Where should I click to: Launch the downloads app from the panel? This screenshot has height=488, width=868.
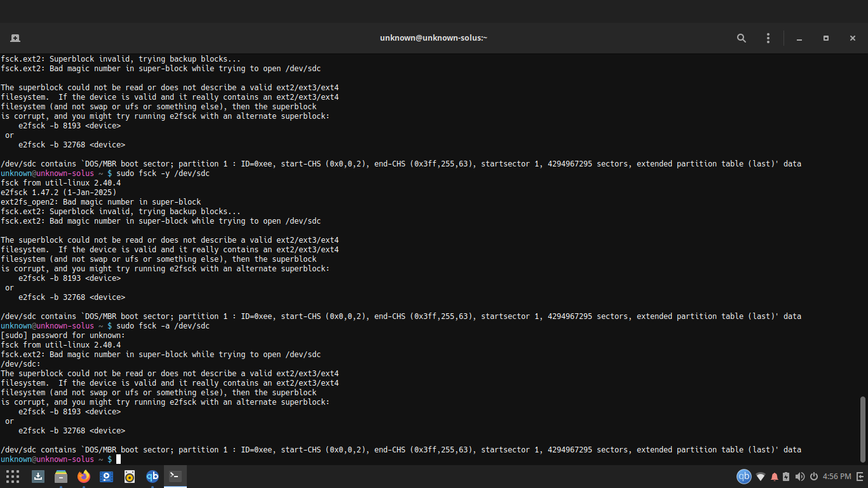click(38, 476)
